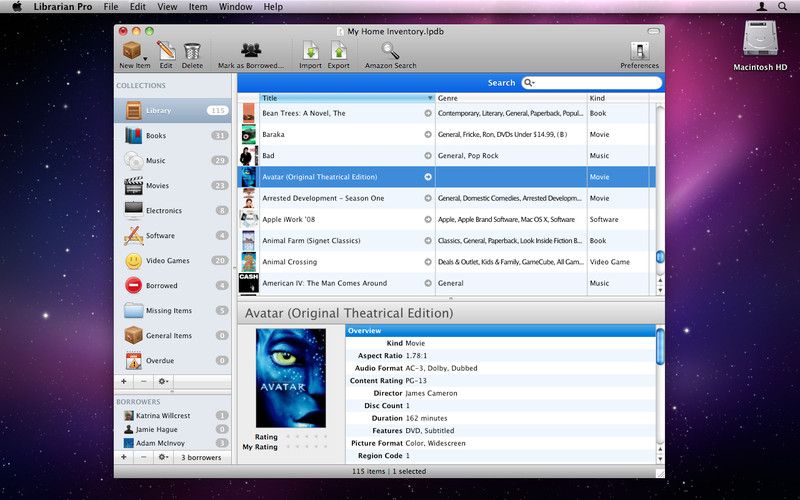This screenshot has width=800, height=500.
Task: Select the Music collection
Action: [173, 160]
